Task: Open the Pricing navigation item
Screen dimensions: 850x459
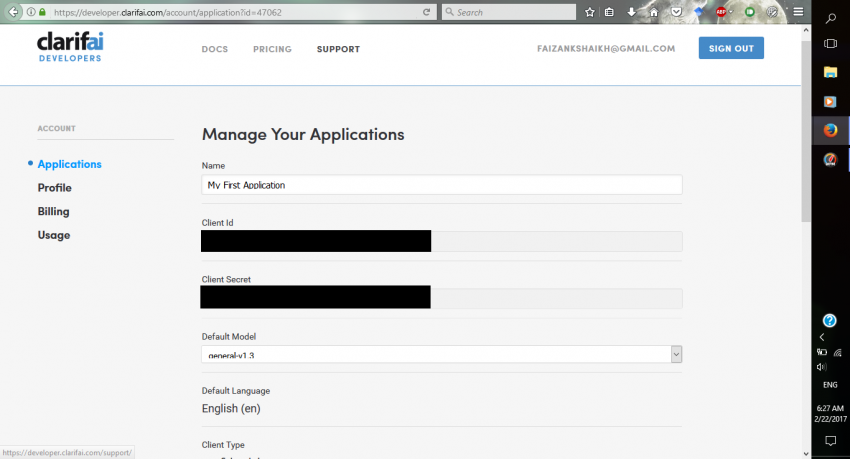Action: pos(272,49)
